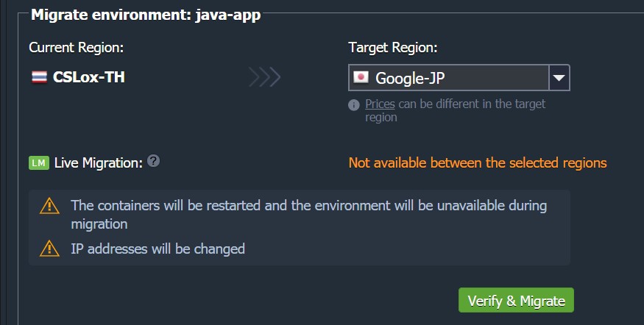The height and width of the screenshot is (325, 644).
Task: Open the Prices link
Action: click(380, 104)
